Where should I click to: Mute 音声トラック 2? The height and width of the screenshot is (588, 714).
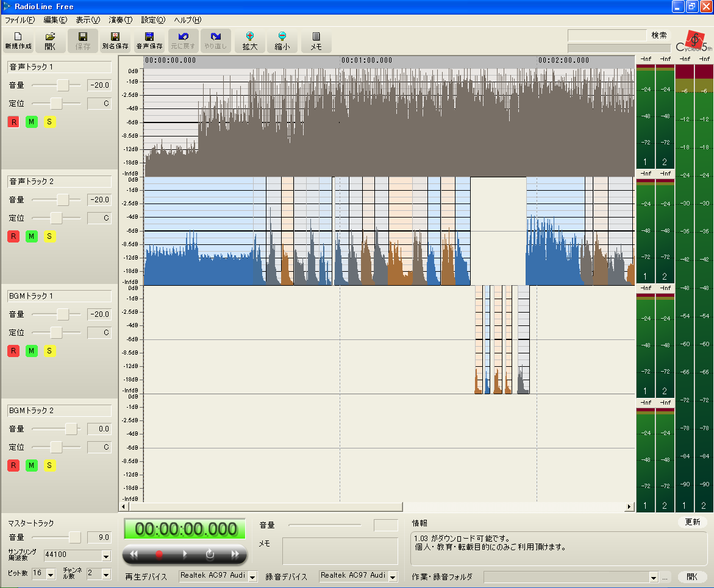[32, 236]
